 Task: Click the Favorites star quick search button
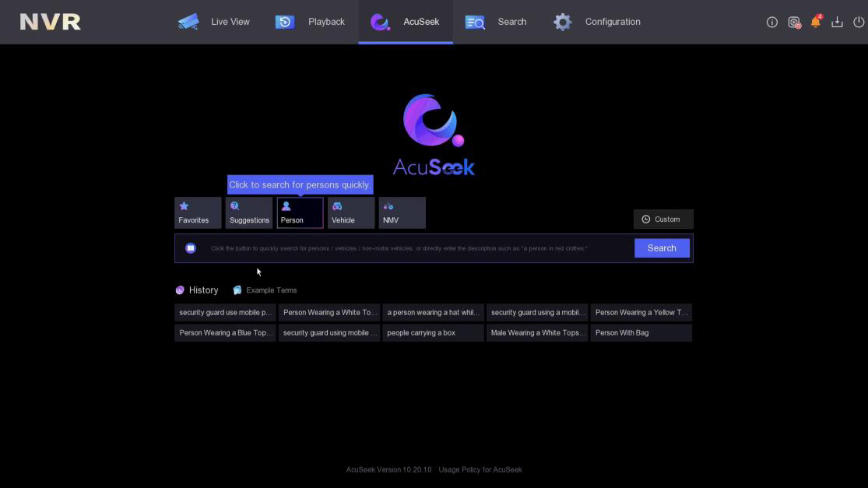point(198,212)
